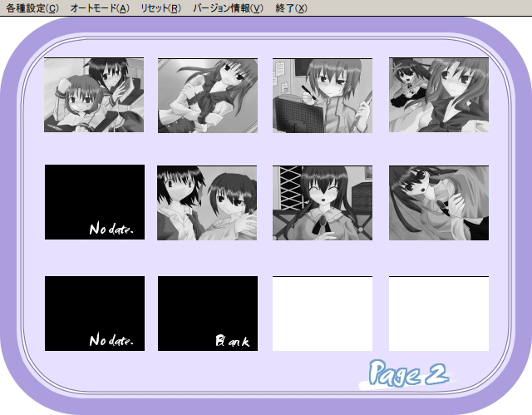Select thumbnail of long-haired girl with crossed arms

[x=208, y=96]
